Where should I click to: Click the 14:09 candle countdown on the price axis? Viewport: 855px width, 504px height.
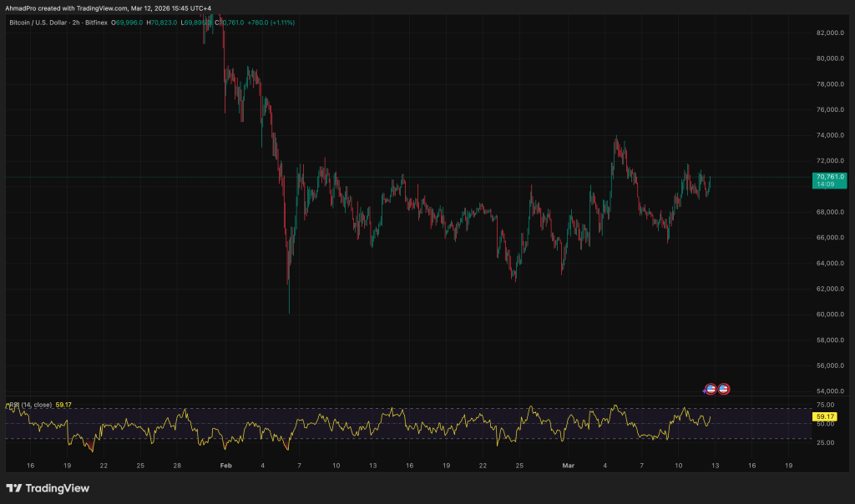tap(825, 184)
